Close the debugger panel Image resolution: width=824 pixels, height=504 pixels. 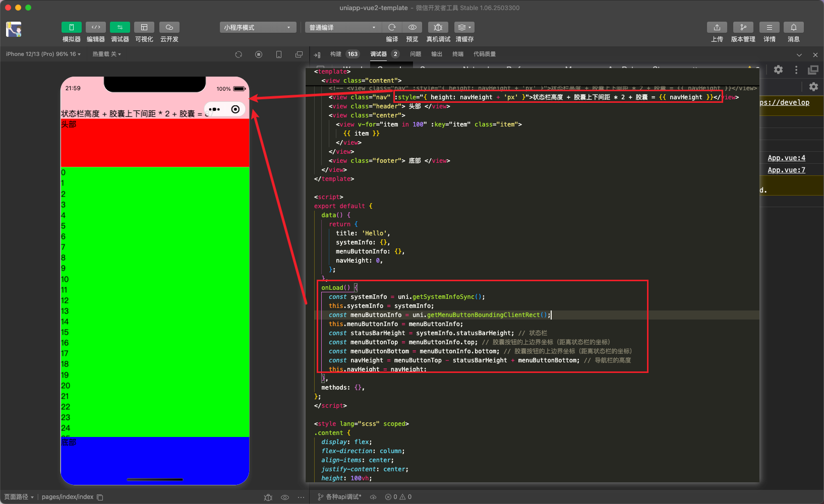[x=815, y=54]
